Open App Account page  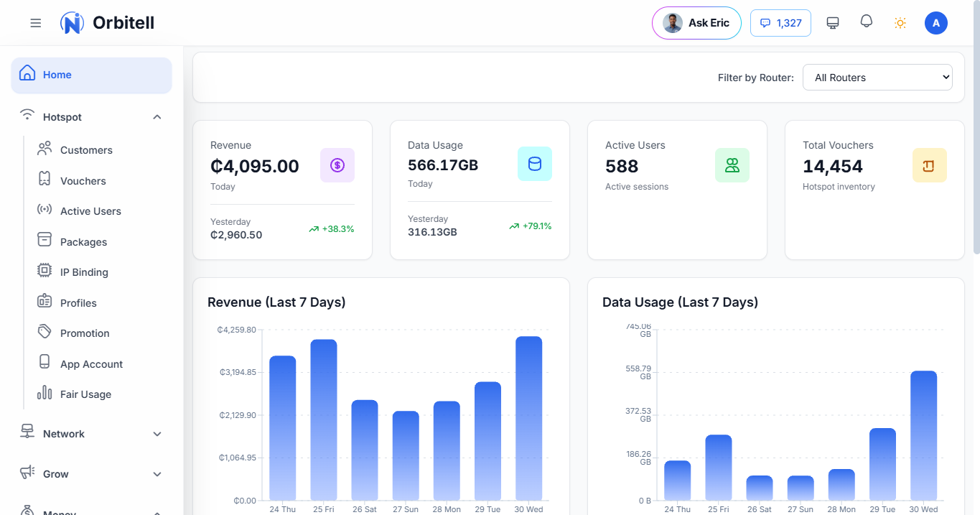pos(91,364)
